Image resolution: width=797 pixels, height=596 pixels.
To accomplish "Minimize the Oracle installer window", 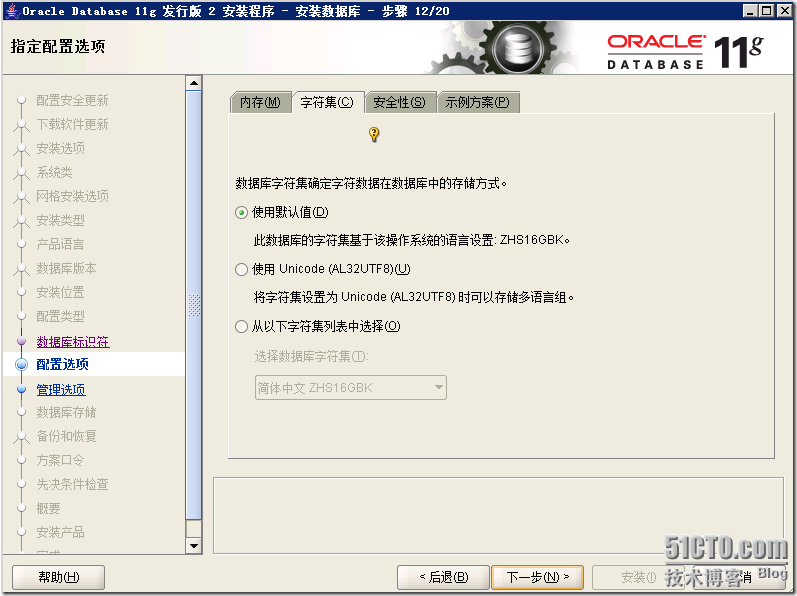I will click(750, 10).
